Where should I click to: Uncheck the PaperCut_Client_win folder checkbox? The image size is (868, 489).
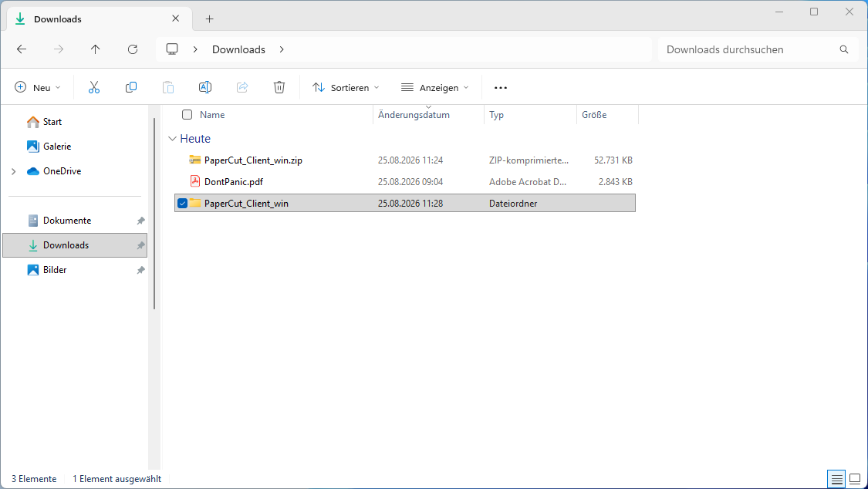(182, 203)
